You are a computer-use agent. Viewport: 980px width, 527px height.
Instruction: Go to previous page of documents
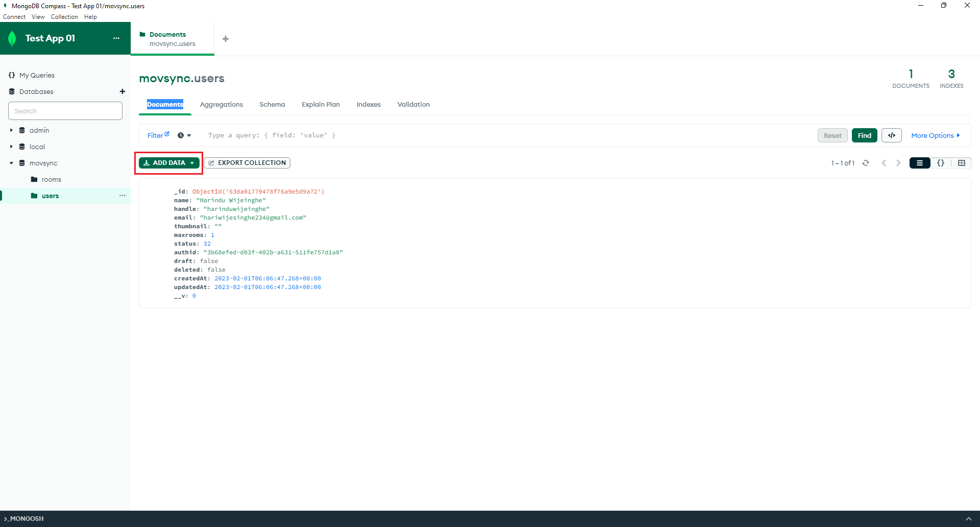point(884,163)
